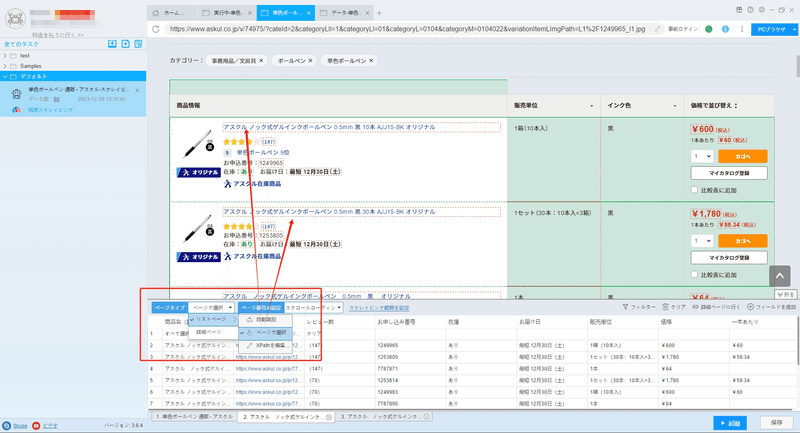Choose リストページ menu item
The width and height of the screenshot is (800, 433).
(x=213, y=319)
